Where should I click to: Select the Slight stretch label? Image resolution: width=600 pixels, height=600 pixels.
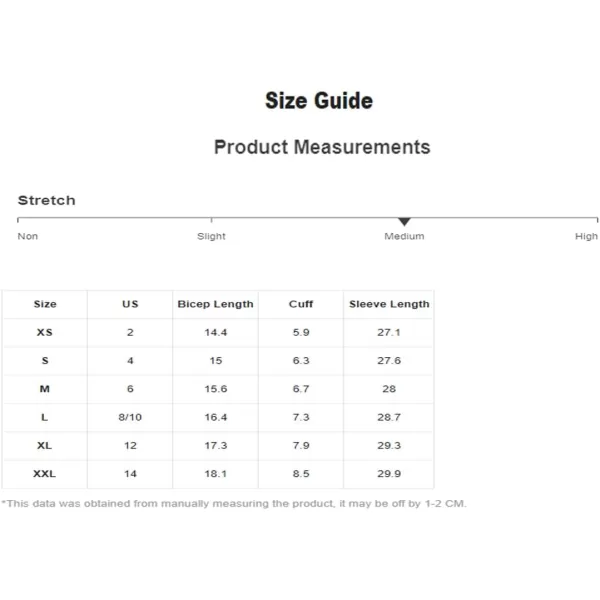(211, 236)
